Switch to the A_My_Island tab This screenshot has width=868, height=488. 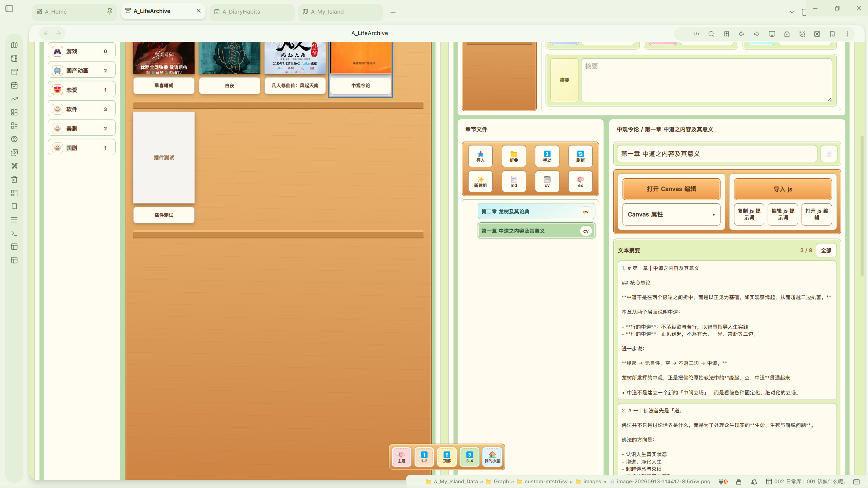[340, 12]
